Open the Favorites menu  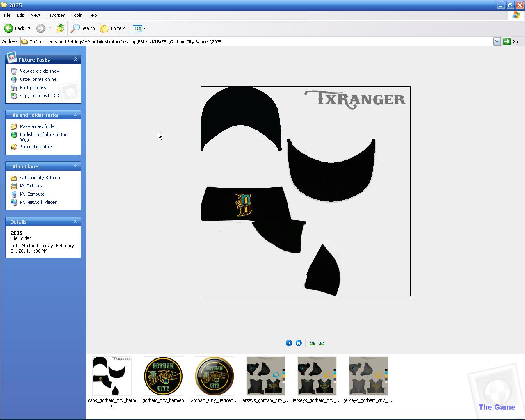pyautogui.click(x=55, y=15)
